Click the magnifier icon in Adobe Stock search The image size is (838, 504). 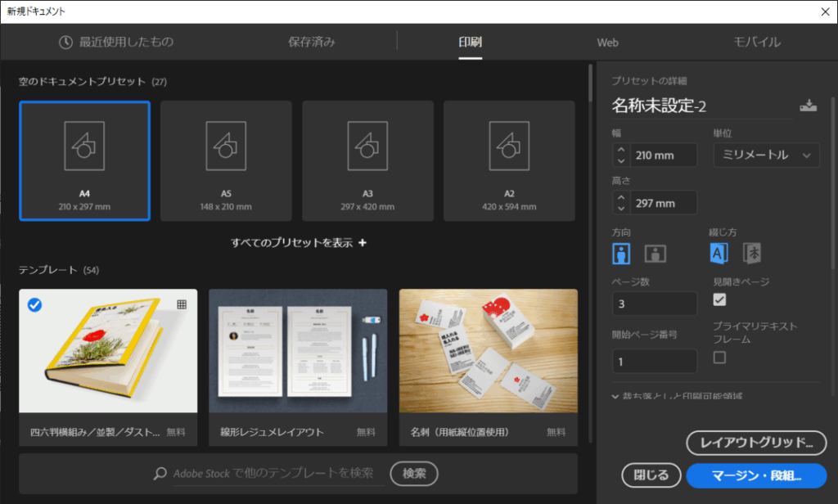click(x=161, y=474)
